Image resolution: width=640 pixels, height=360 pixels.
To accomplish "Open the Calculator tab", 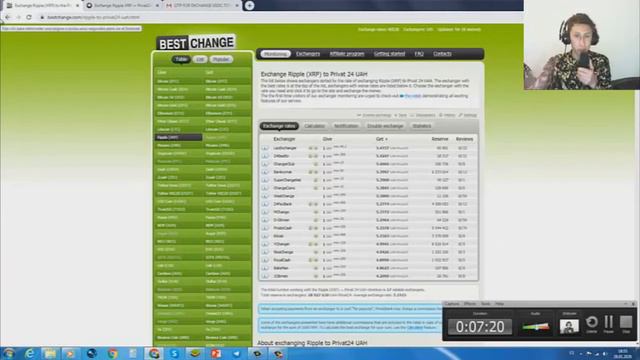I will point(315,126).
